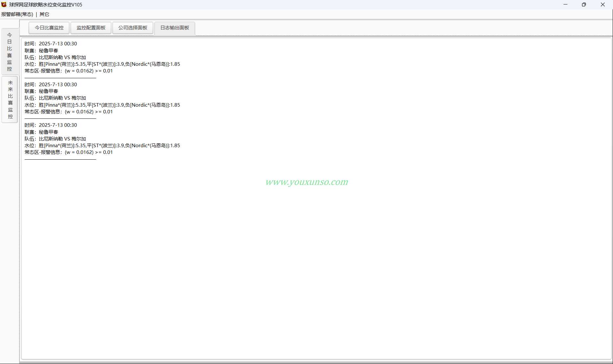This screenshot has height=364, width=613.
Task: Restore down the application window
Action: coord(584,4)
